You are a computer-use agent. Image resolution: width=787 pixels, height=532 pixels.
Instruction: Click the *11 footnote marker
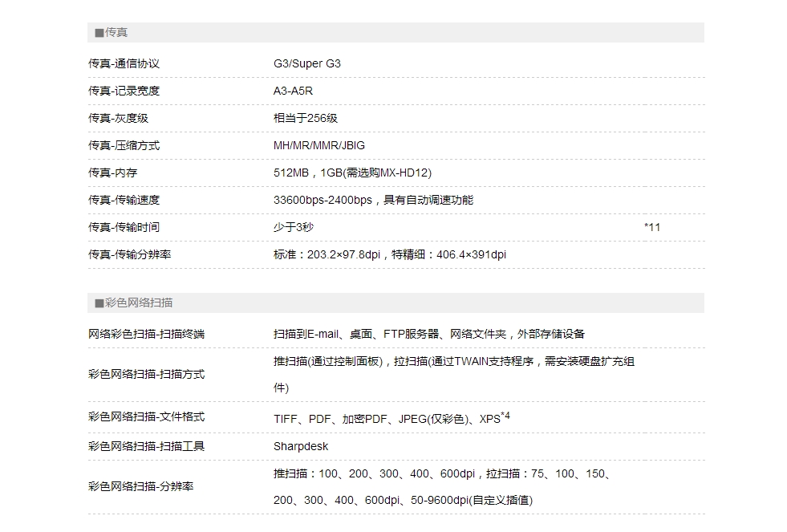[x=652, y=227]
